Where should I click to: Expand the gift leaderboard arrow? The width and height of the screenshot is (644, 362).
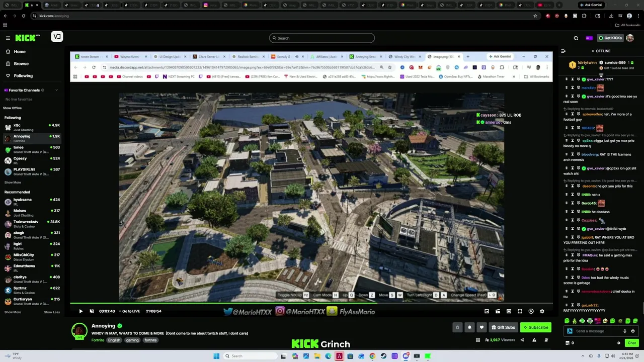coord(601,74)
